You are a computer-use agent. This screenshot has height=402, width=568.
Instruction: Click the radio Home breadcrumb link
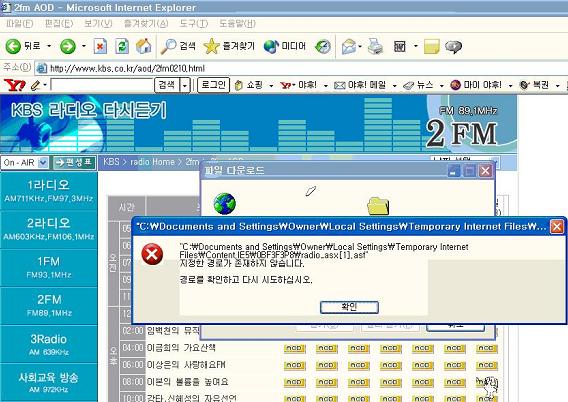point(152,162)
